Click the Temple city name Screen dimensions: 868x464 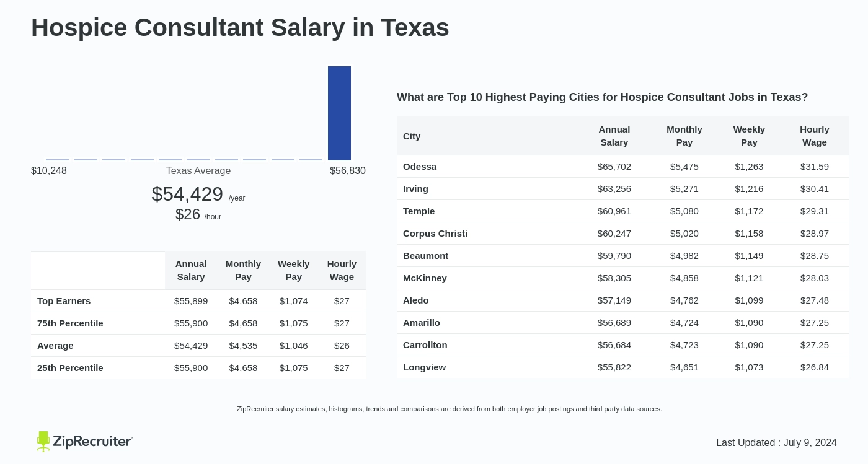coord(418,211)
